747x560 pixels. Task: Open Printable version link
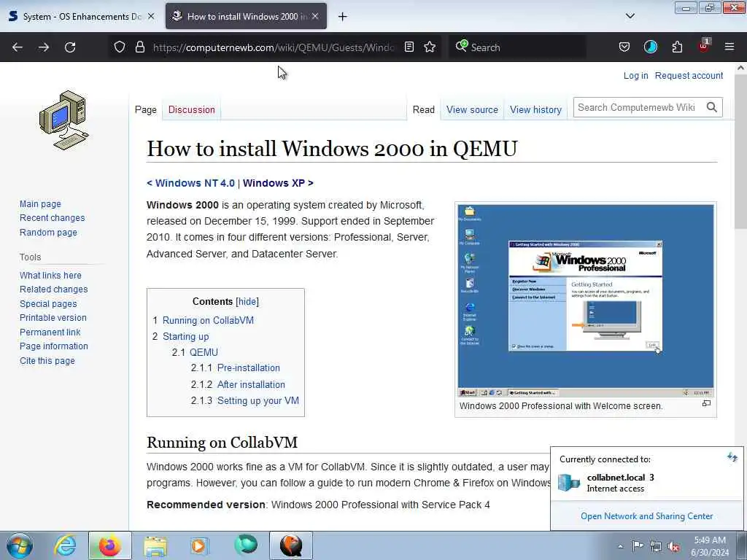pos(53,318)
